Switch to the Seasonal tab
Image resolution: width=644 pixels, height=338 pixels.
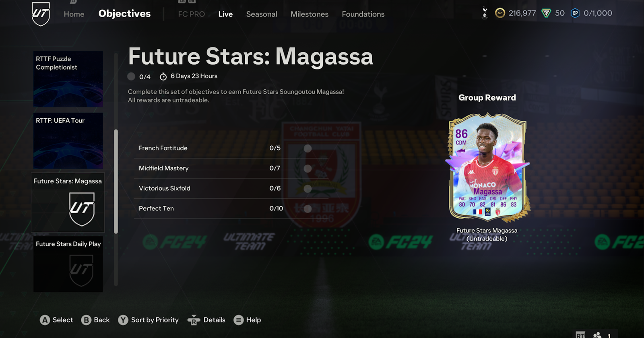(x=262, y=14)
